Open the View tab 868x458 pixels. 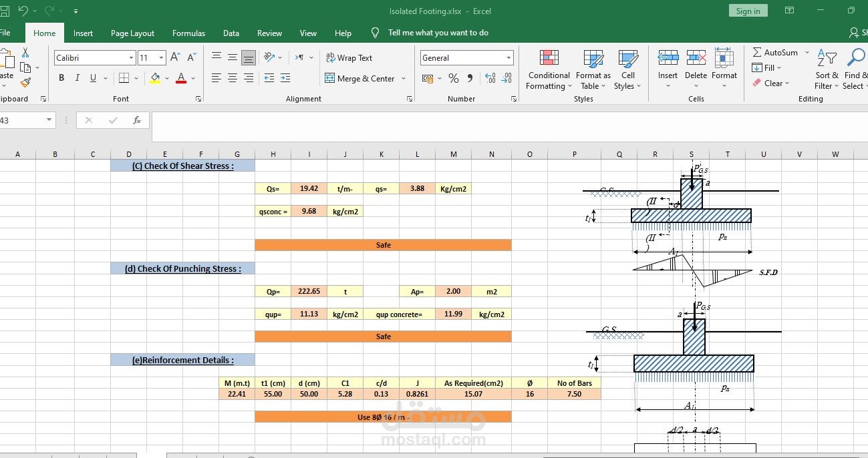[x=308, y=33]
